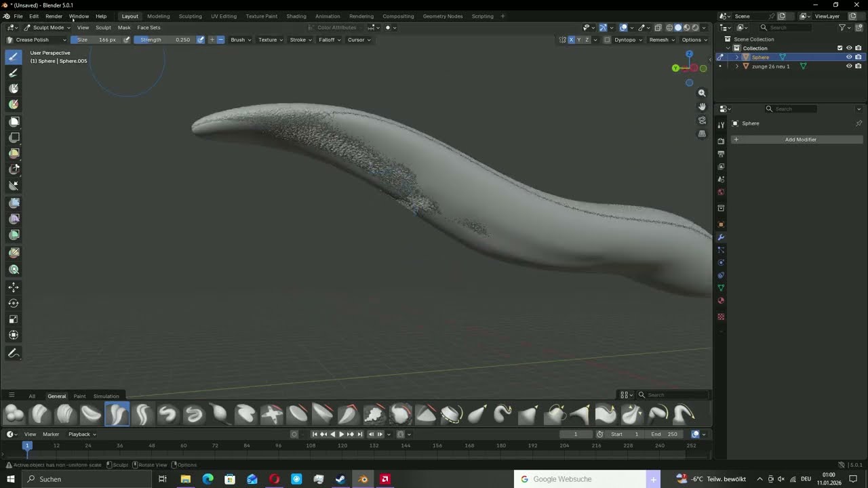Select the Move transform tool in the toolbar

tap(14, 287)
